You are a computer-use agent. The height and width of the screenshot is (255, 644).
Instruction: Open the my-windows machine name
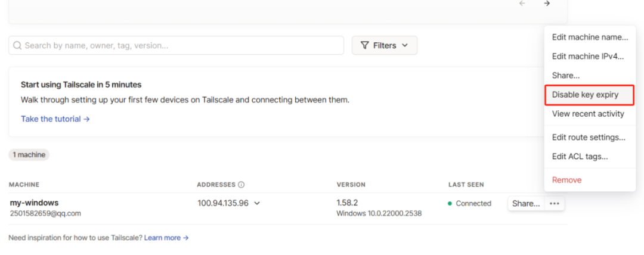coord(34,203)
